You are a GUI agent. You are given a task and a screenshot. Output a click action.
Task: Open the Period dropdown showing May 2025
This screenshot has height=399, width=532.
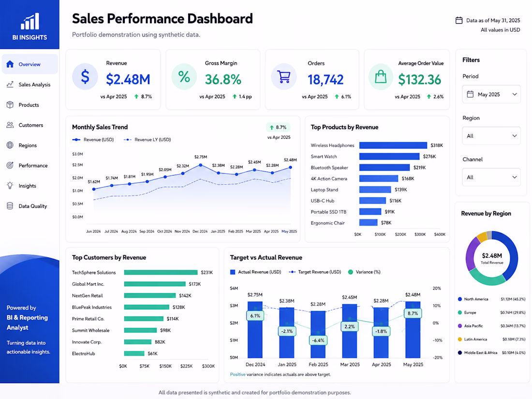pyautogui.click(x=491, y=94)
